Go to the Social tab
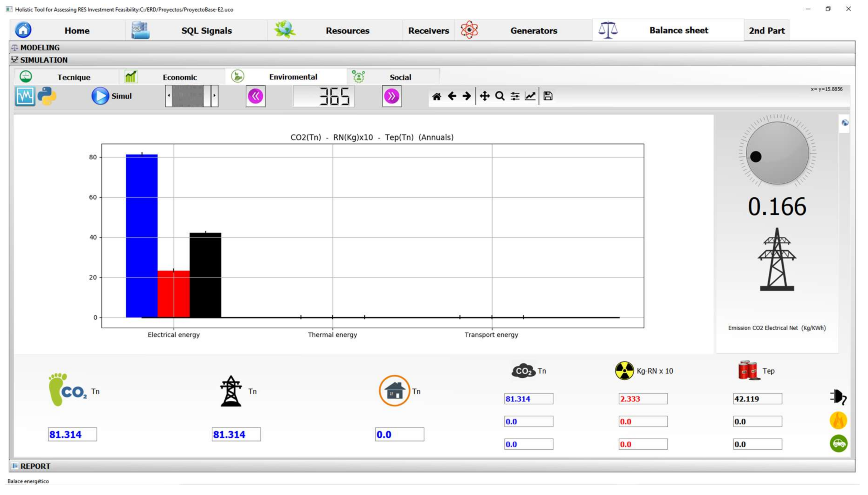 (x=400, y=77)
